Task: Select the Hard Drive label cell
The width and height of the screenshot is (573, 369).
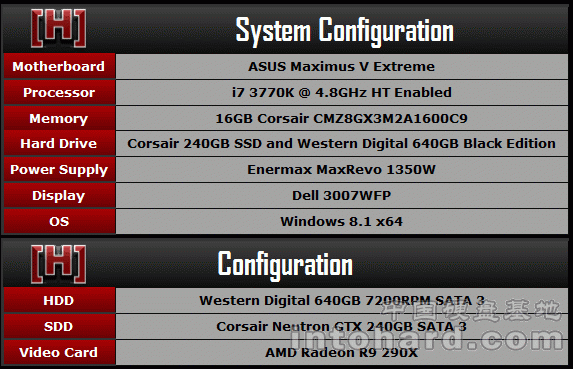Action: 60,144
